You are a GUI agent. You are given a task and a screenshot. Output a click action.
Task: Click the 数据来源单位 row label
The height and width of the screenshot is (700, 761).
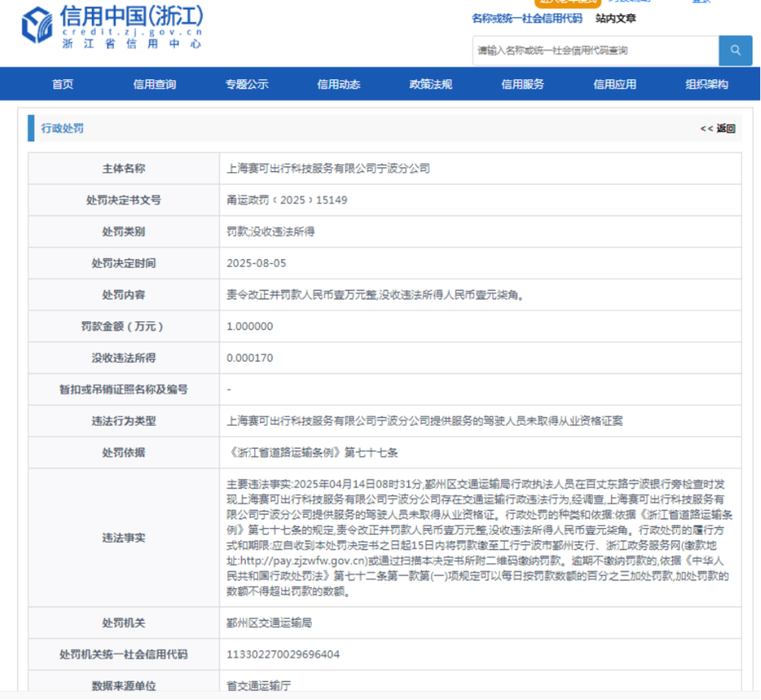point(124,686)
